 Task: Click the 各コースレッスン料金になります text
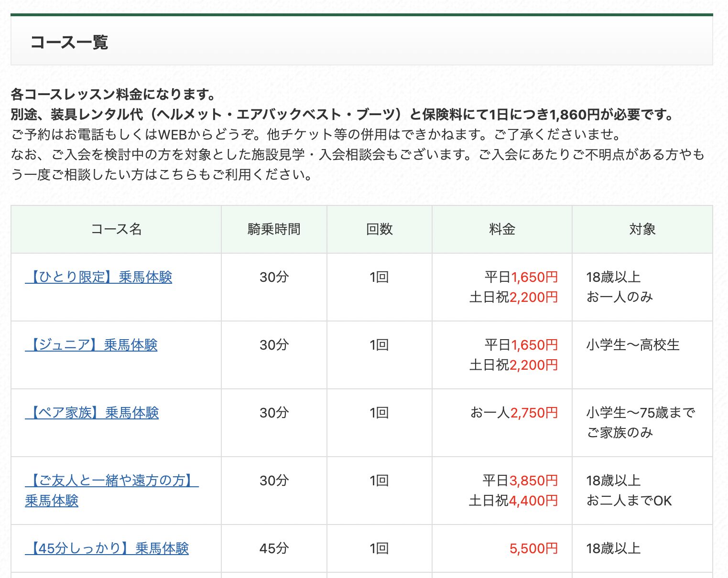click(x=114, y=95)
